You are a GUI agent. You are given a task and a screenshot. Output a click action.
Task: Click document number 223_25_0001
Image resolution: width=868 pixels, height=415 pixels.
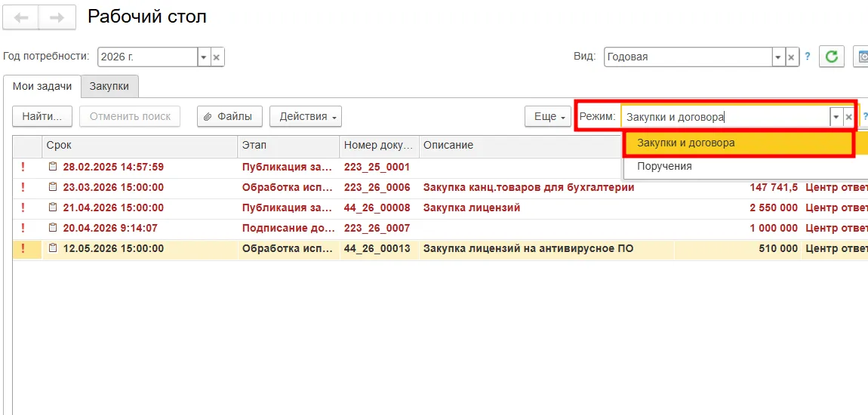tap(377, 167)
